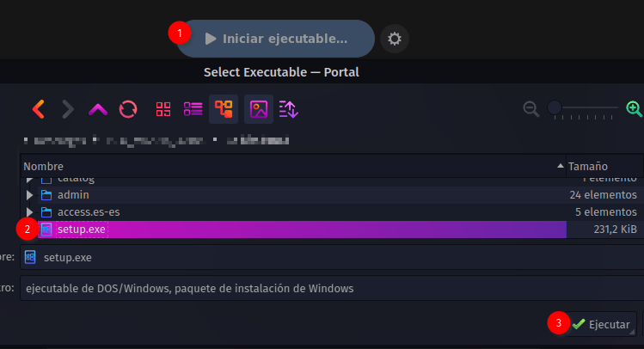Adjust the icon size zoom slider
The height and width of the screenshot is (349, 644).
point(583,108)
